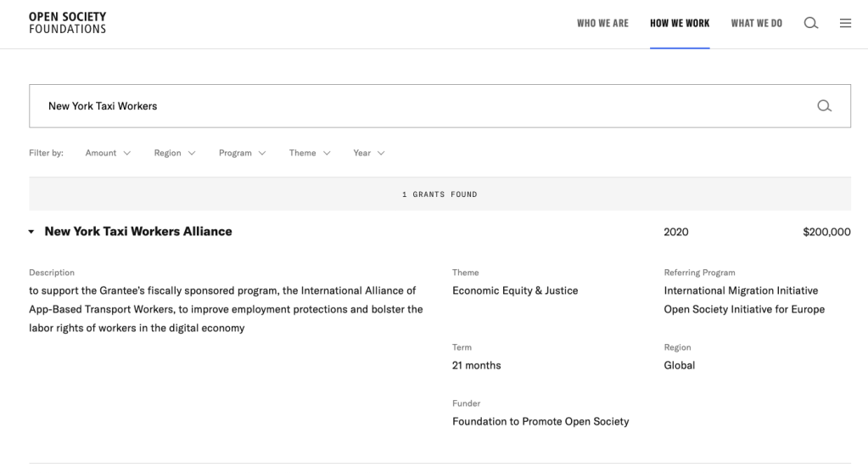Click the New York Taxi Workers Alliance title
Viewport: 868px width, 473px height.
point(138,231)
